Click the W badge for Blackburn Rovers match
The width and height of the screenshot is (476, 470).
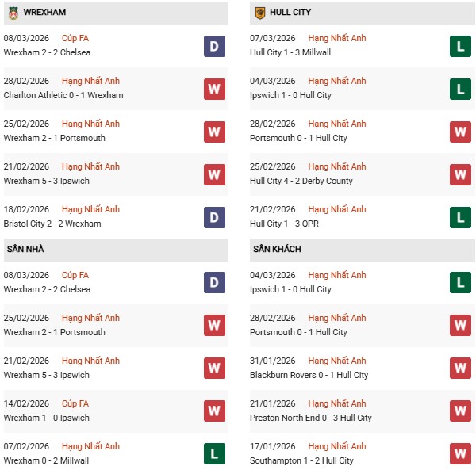click(460, 369)
